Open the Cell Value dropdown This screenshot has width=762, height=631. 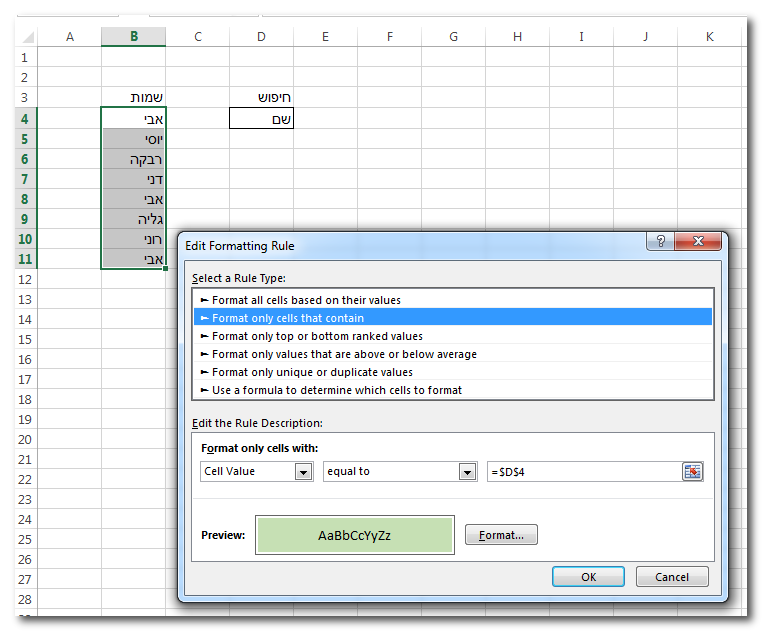click(x=303, y=472)
